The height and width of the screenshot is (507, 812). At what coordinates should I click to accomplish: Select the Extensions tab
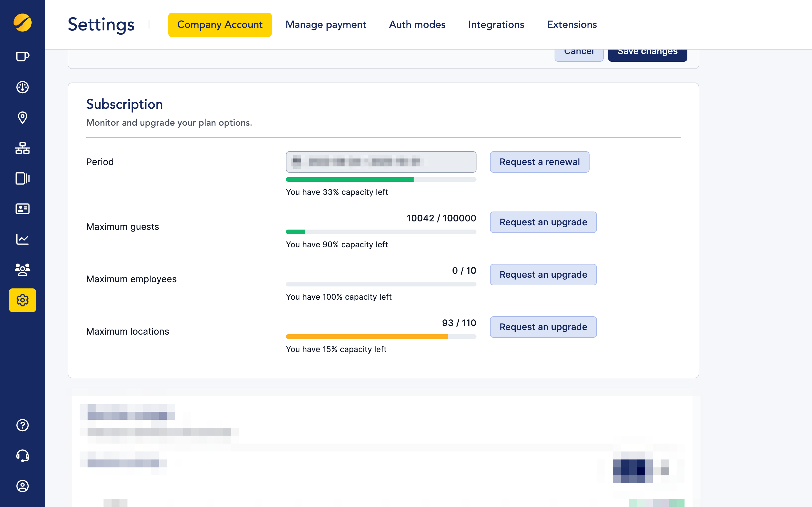click(572, 25)
